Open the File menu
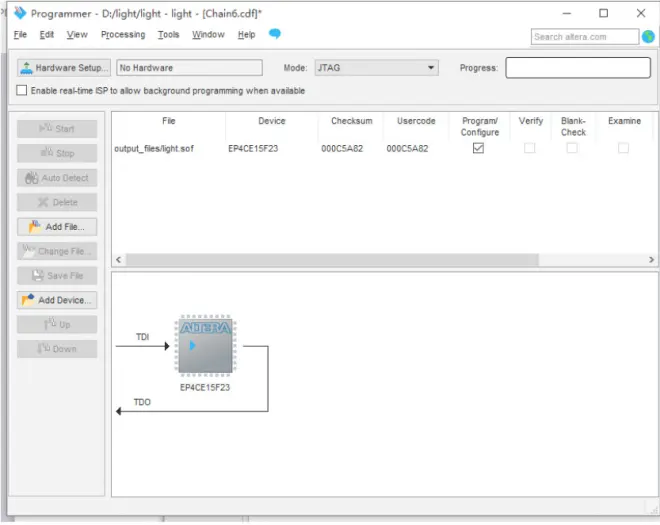This screenshot has height=525, width=660. (20, 35)
